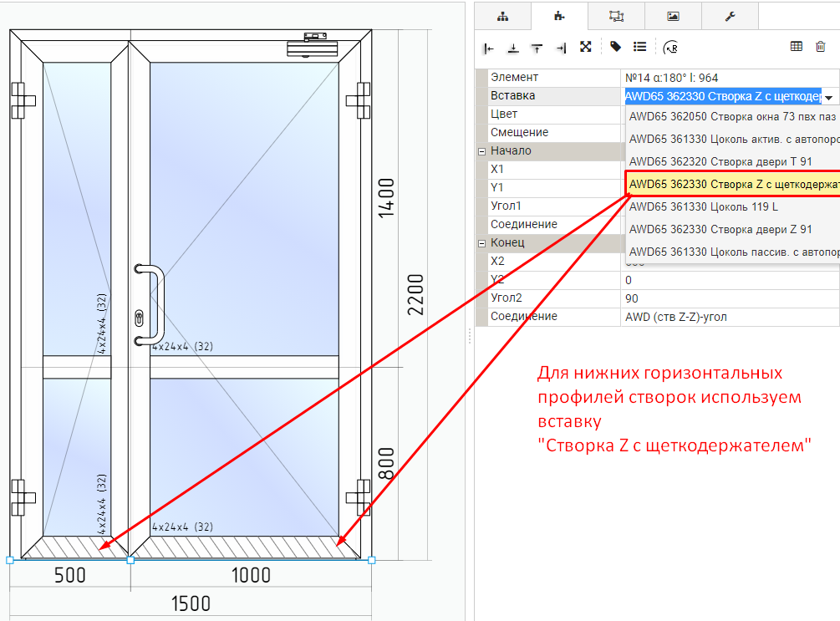Open the hierarchy structure tab
This screenshot has width=840, height=621.
tap(502, 17)
